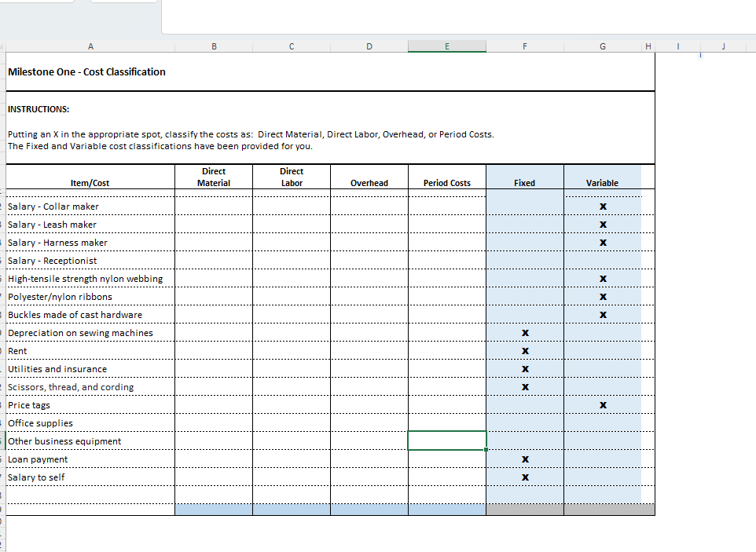Click the INSTRUCTIONS: heading cell
This screenshot has height=552, width=756.
(x=39, y=109)
